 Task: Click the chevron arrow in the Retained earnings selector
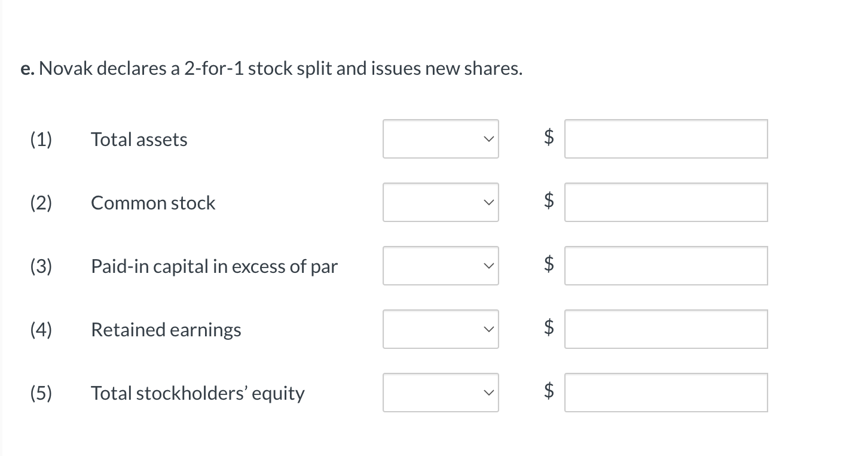point(489,329)
